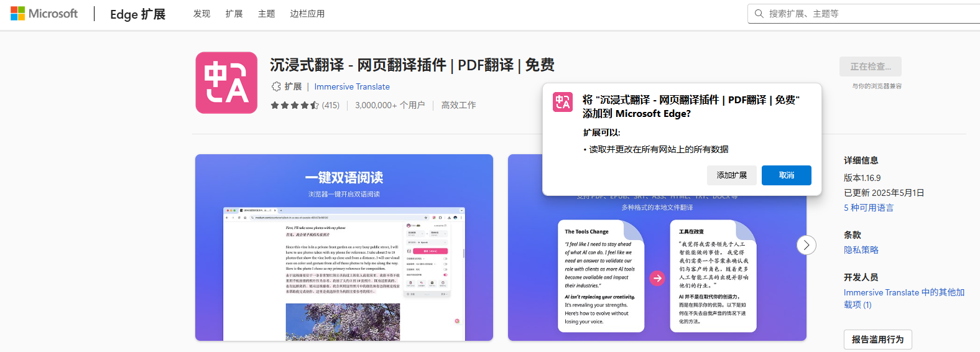Click the 添加扩展 button in the dialog
Viewport: 980px width, 352px height.
(x=732, y=175)
